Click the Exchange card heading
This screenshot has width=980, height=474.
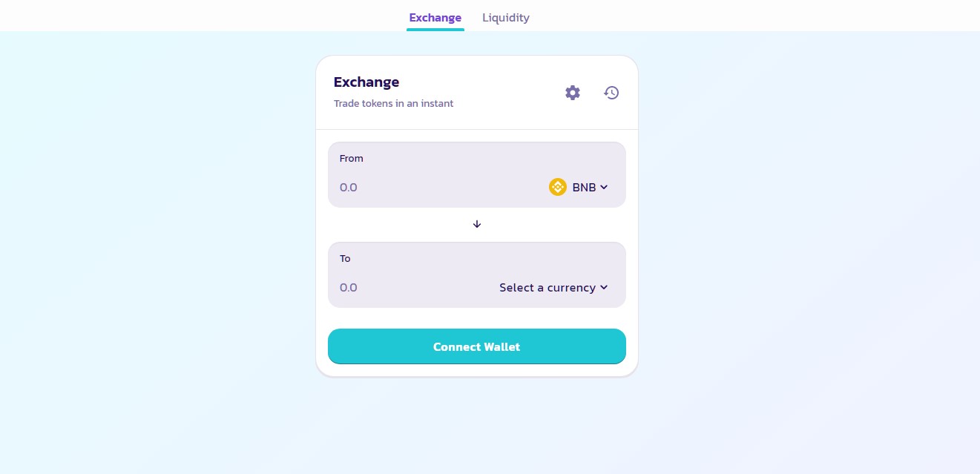366,82
